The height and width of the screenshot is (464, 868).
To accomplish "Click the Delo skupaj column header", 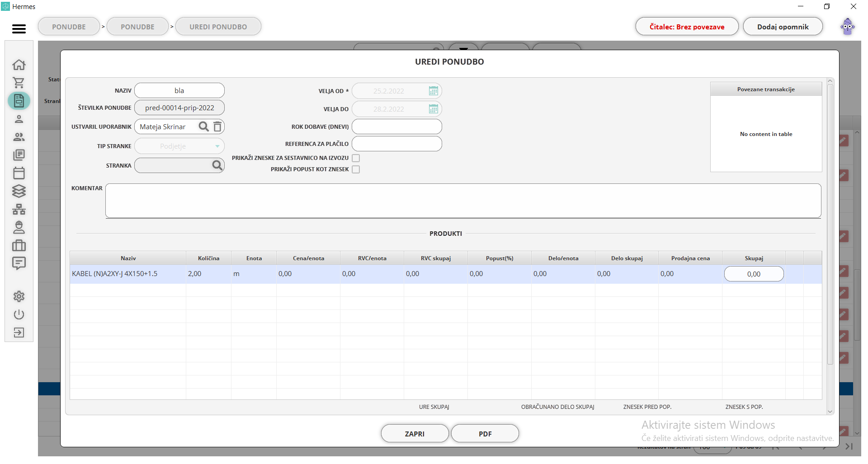I will click(x=627, y=258).
